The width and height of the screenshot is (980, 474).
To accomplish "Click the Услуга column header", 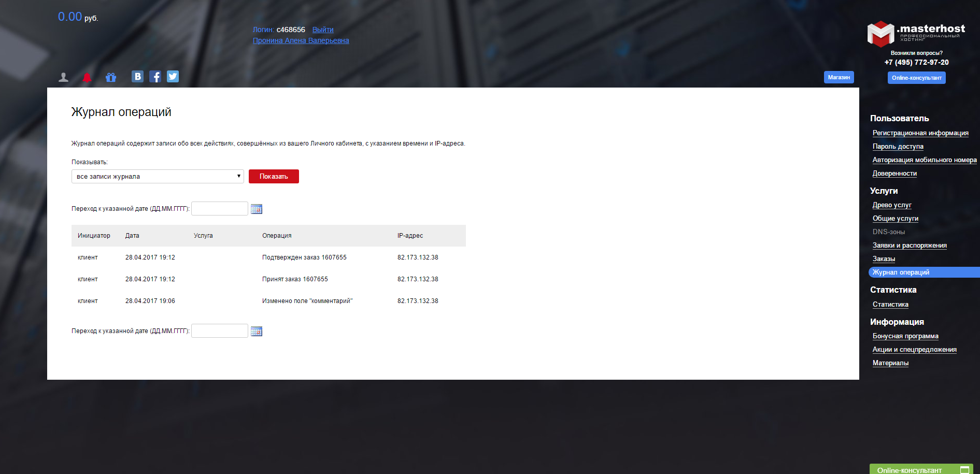I will click(x=203, y=236).
